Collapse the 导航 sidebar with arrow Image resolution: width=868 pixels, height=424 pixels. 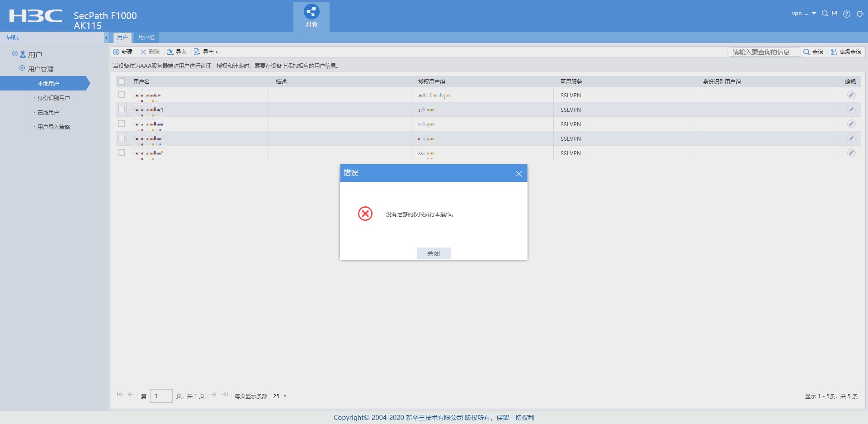pyautogui.click(x=106, y=38)
